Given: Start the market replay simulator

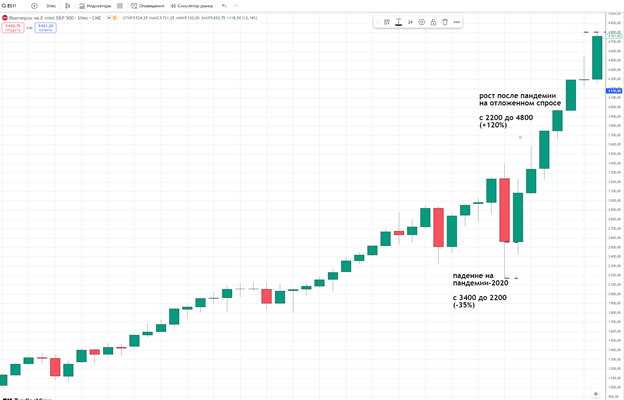Looking at the screenshot, I should pos(191,6).
